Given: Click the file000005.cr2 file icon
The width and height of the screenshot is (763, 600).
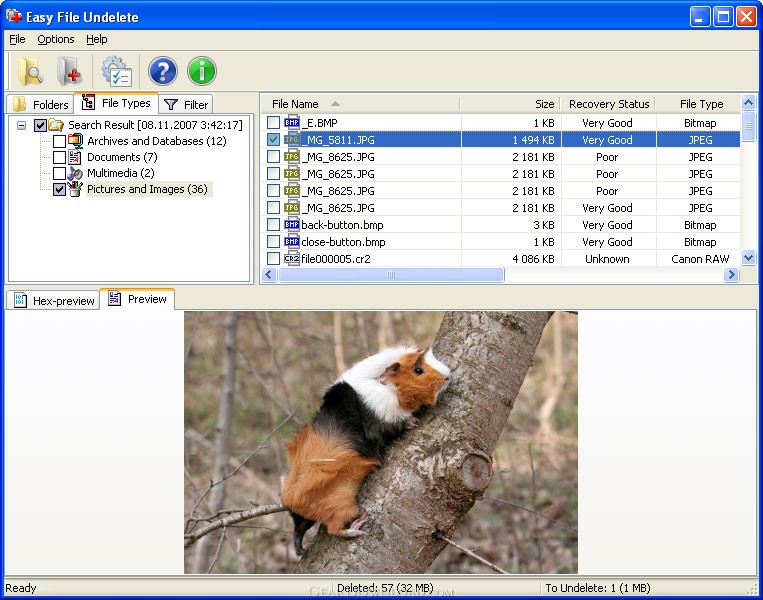Looking at the screenshot, I should point(291,259).
